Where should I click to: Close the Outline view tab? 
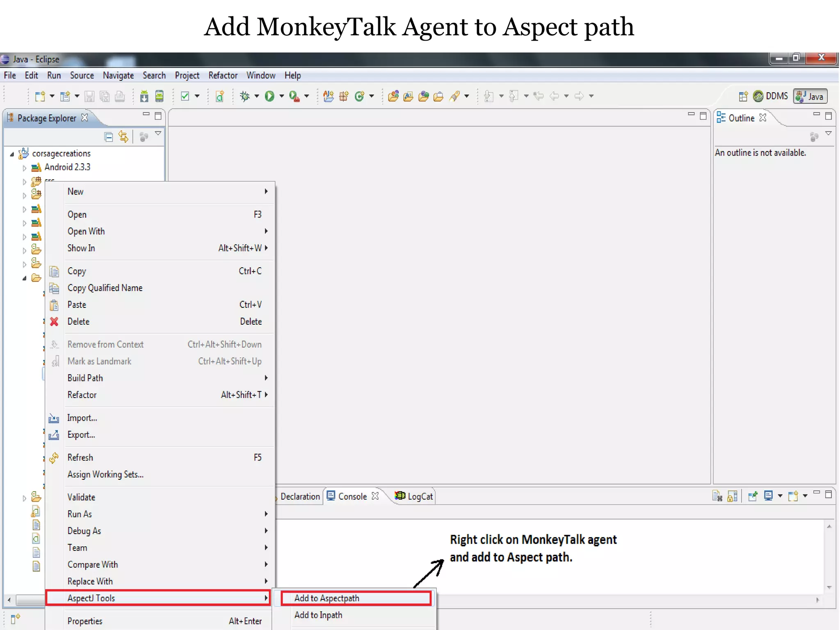point(763,118)
